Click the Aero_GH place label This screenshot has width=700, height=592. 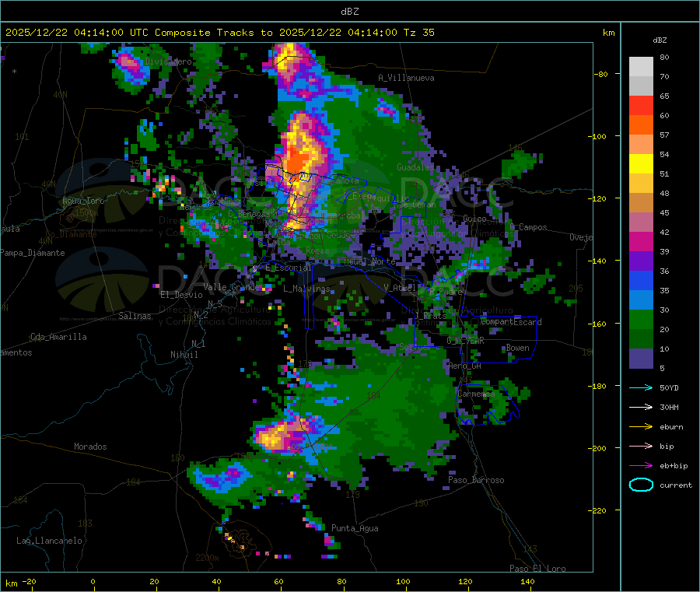pyautogui.click(x=465, y=366)
